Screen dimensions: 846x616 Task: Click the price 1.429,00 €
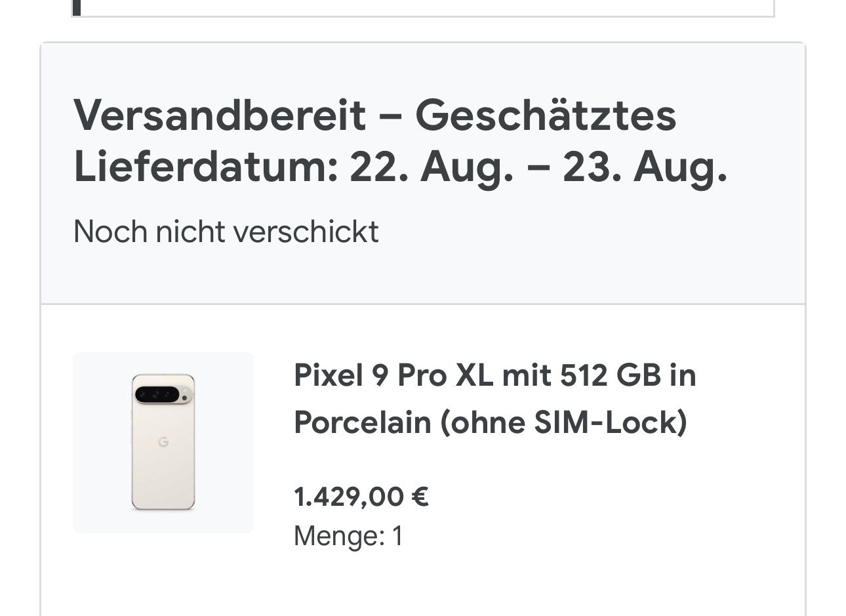[x=361, y=497]
